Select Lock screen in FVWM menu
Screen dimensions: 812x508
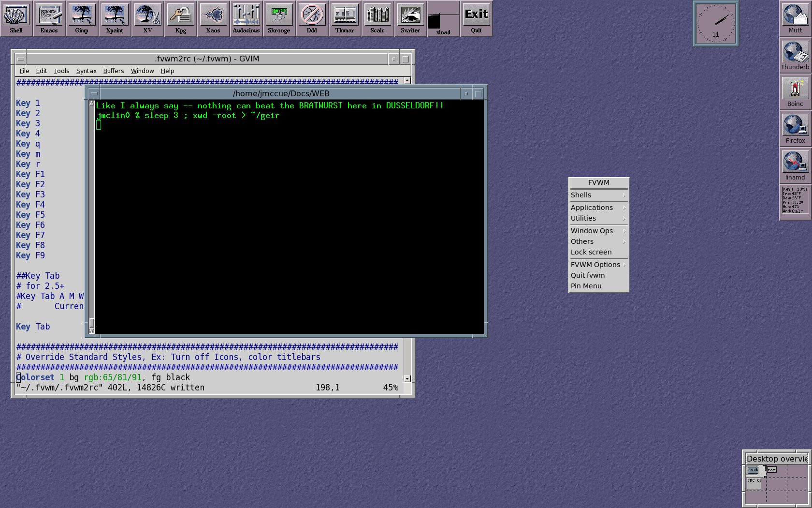(x=599, y=252)
